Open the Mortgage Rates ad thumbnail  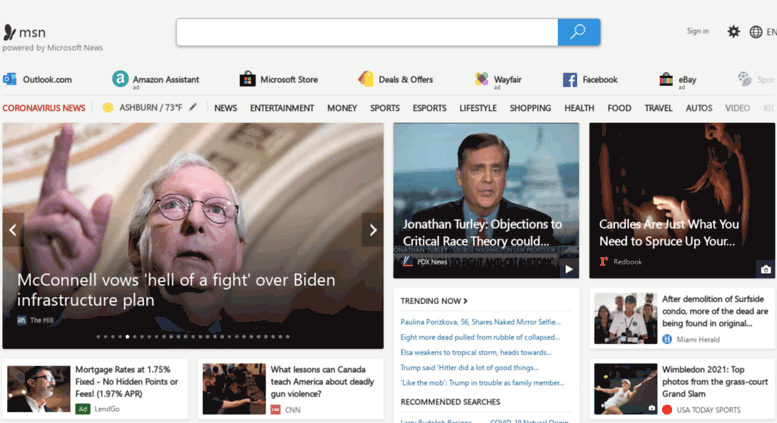point(39,389)
